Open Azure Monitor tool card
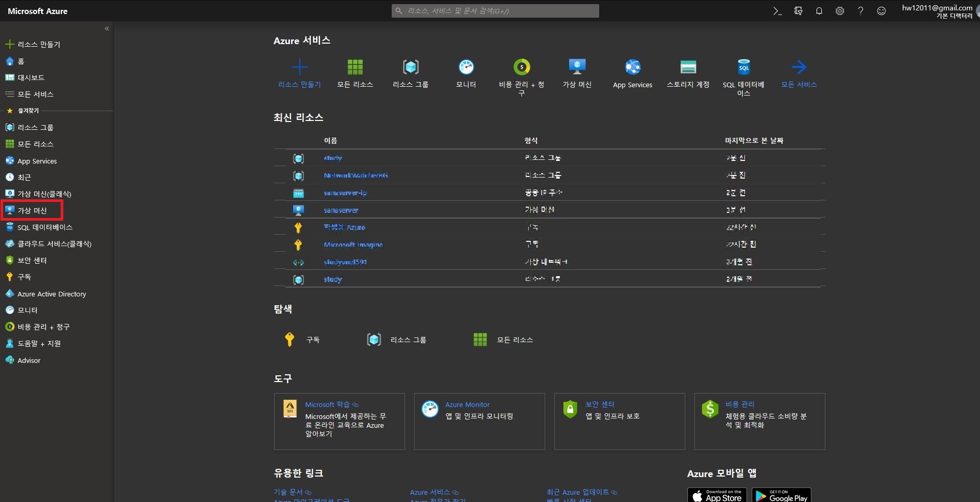This screenshot has height=502, width=980. click(479, 422)
